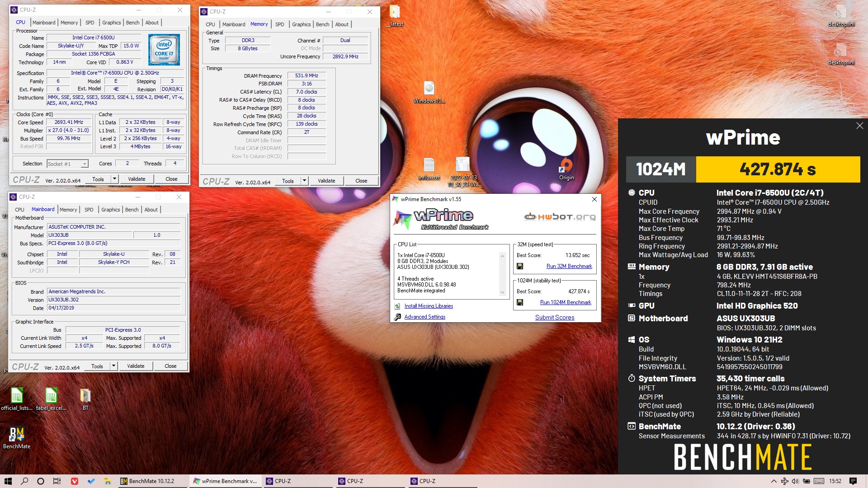This screenshot has width=868, height=488.
Task: Click Tools in the Mainboard CPU-Z window
Action: click(x=97, y=366)
